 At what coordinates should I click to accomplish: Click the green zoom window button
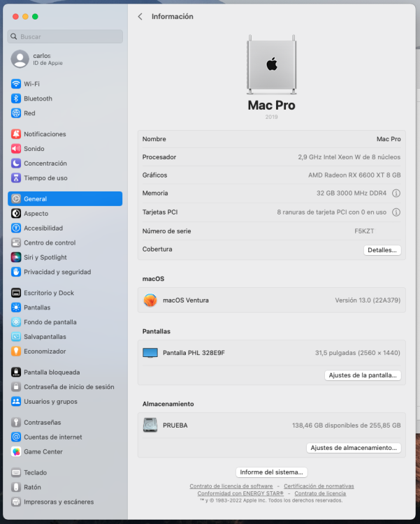(x=35, y=16)
